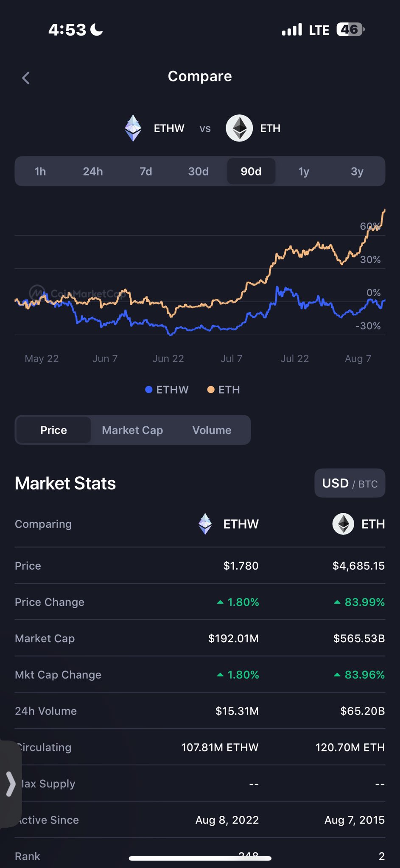Show the Volume chart view
Image resolution: width=400 pixels, height=868 pixels.
(212, 430)
